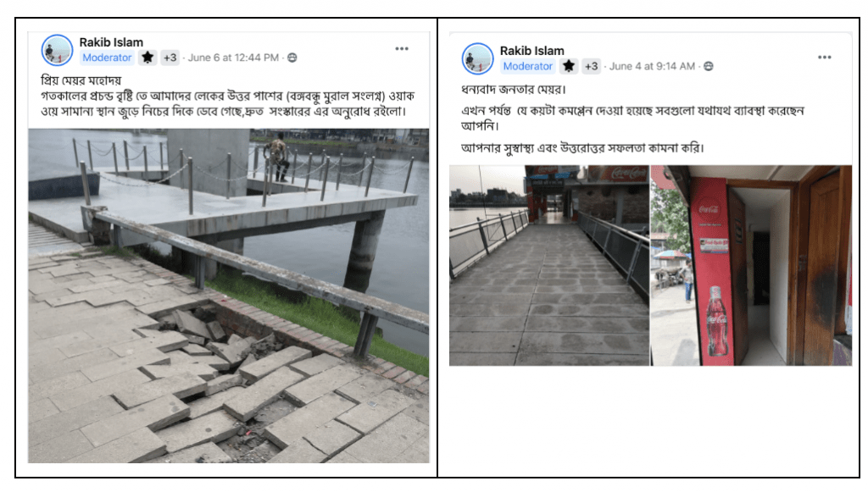Open Rakib Islam's profile picture in June 6 post
The width and height of the screenshot is (868, 492).
pyautogui.click(x=57, y=50)
